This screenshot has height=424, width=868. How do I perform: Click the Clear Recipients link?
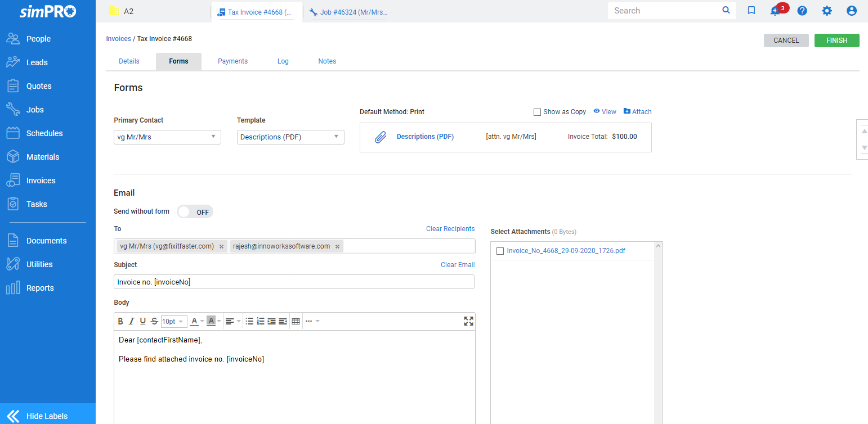pos(450,229)
